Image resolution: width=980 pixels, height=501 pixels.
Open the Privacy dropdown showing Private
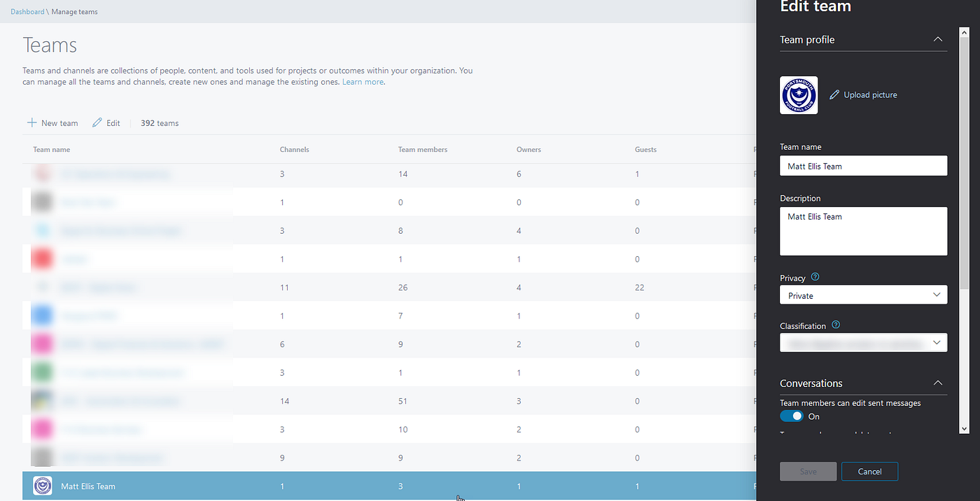pos(864,295)
